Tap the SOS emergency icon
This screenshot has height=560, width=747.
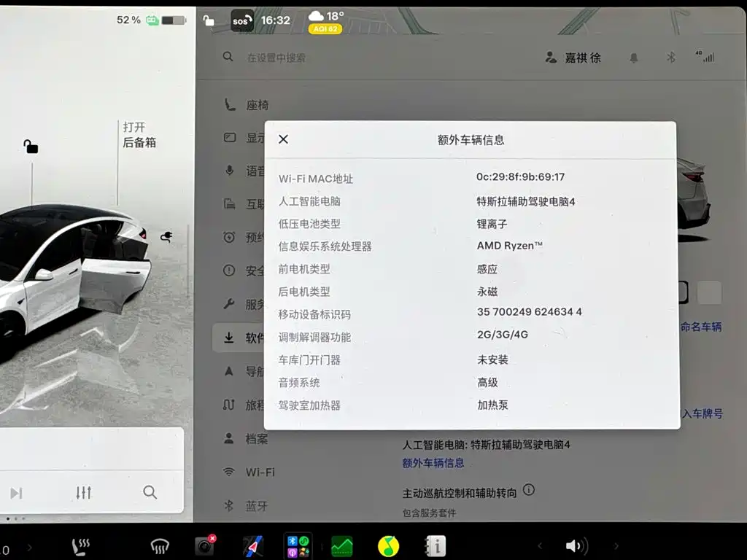(x=241, y=20)
